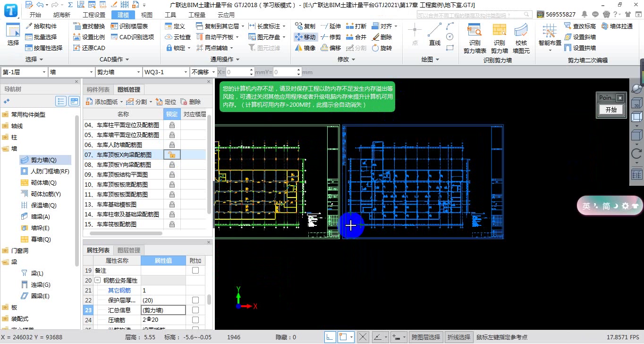This screenshot has height=344, width=644.
Task: Click the 校核墙图元 tool
Action: point(521,38)
